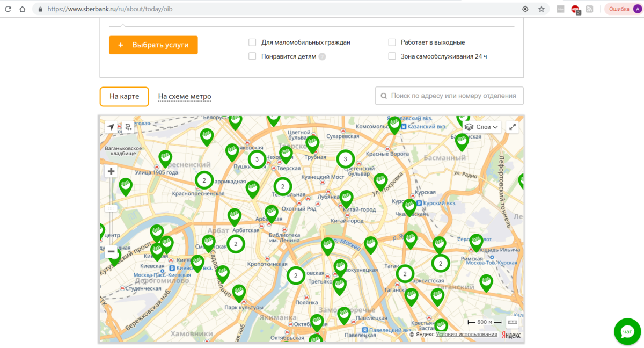The width and height of the screenshot is (644, 348).
Task: Open cluster 3 near Пушкинская
Action: [257, 159]
